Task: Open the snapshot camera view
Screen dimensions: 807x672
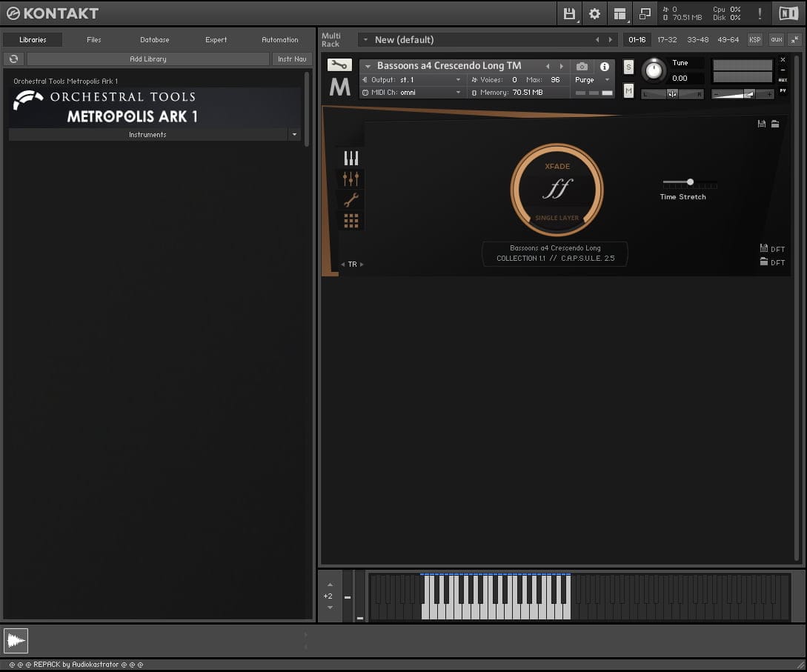Action: click(582, 67)
